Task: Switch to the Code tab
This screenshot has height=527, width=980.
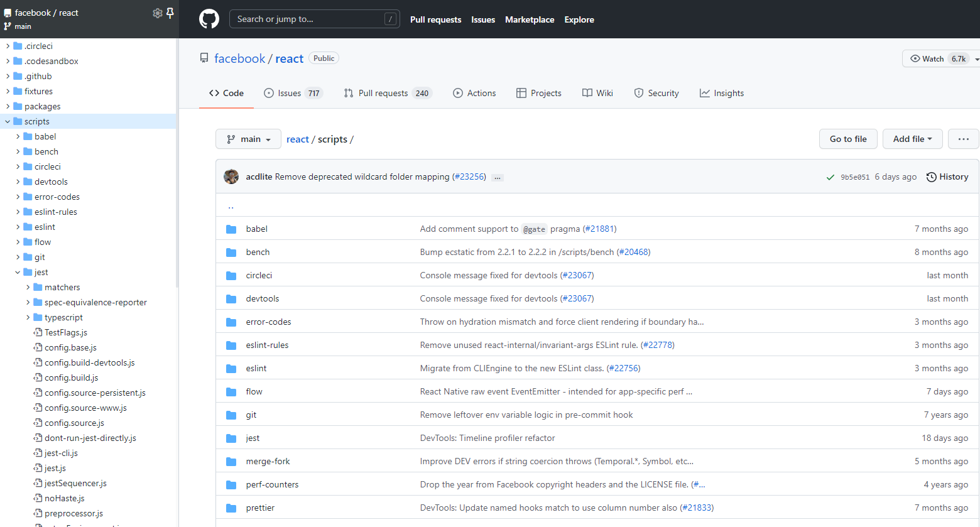Action: [226, 93]
